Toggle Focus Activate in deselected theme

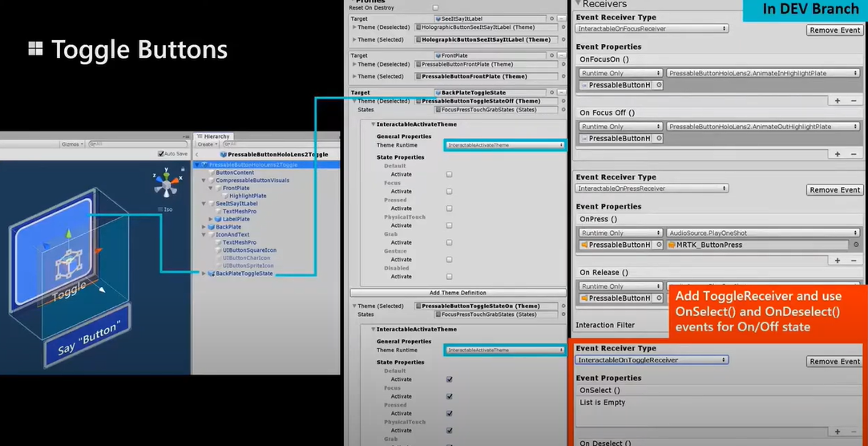click(449, 192)
